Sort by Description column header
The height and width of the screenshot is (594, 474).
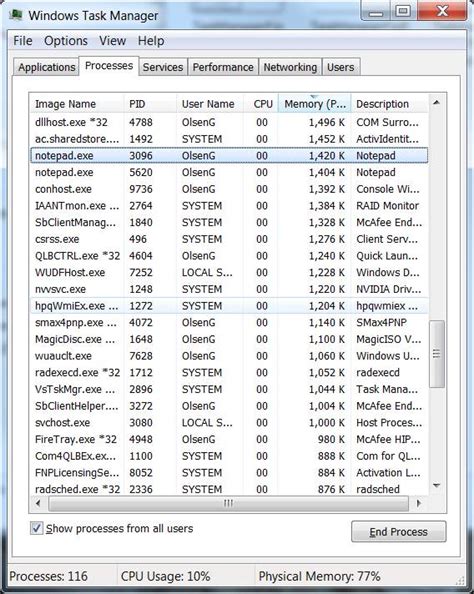[x=390, y=104]
